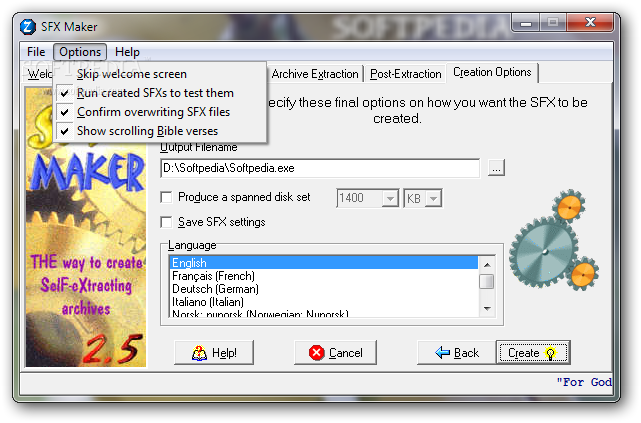Click the SFX Maker title bar icon
Screen dimensions: 641x423
point(28,27)
